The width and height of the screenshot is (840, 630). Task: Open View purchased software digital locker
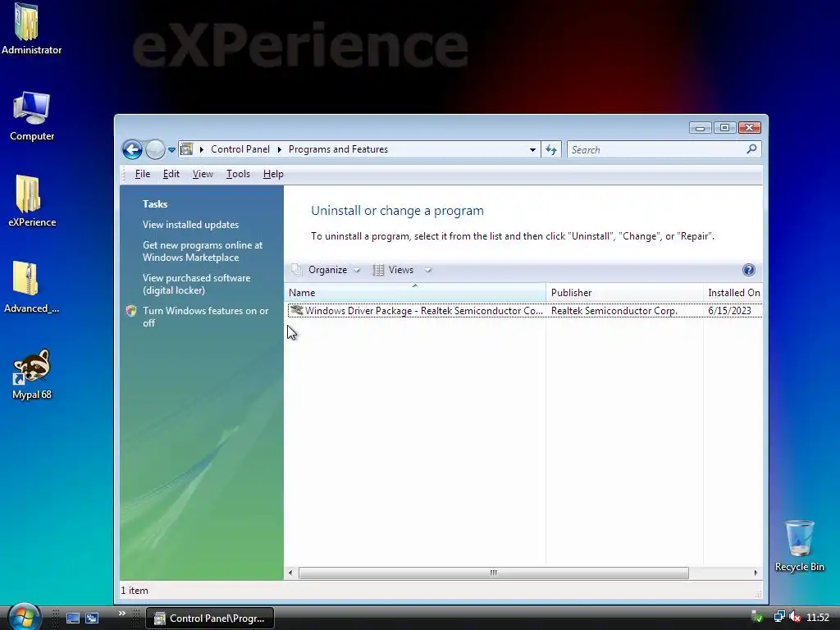pos(197,284)
